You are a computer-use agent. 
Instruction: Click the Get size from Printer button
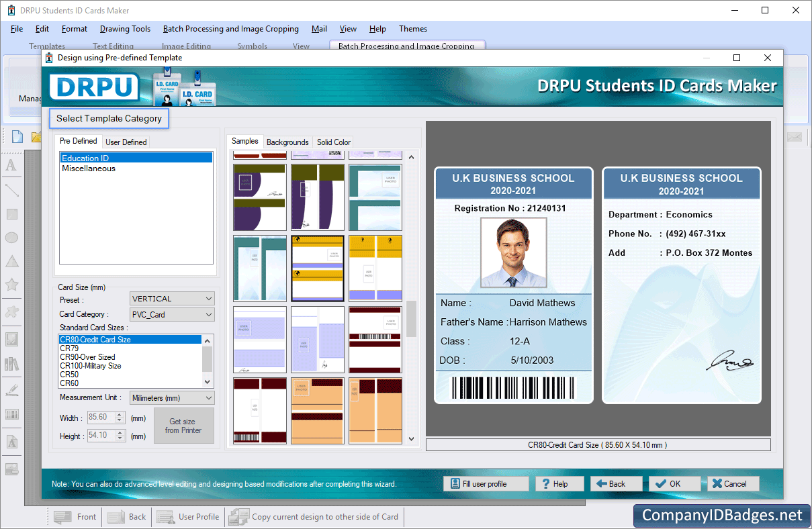click(x=183, y=426)
